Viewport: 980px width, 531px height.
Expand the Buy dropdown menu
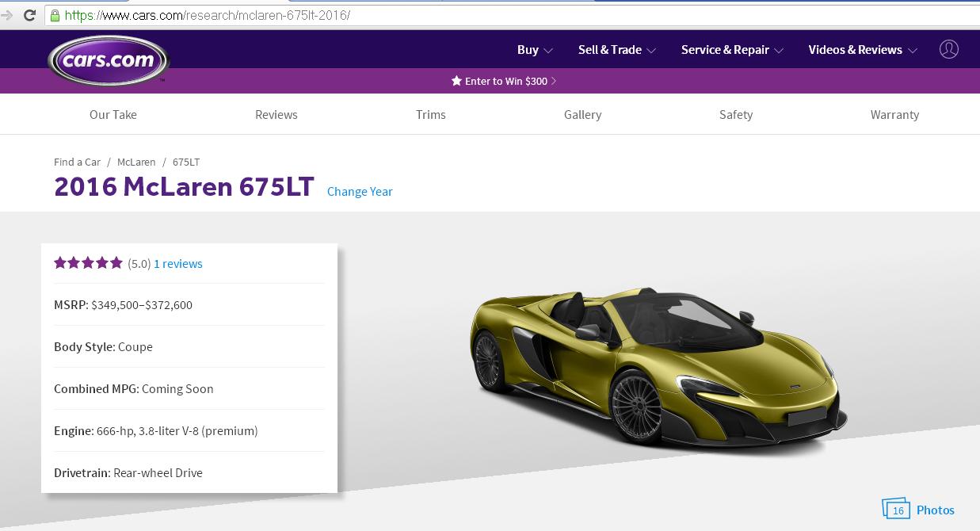(x=535, y=50)
